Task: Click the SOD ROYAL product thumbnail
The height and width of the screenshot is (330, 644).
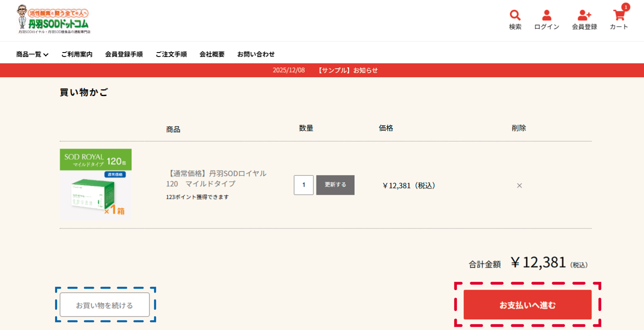Action: (x=96, y=184)
